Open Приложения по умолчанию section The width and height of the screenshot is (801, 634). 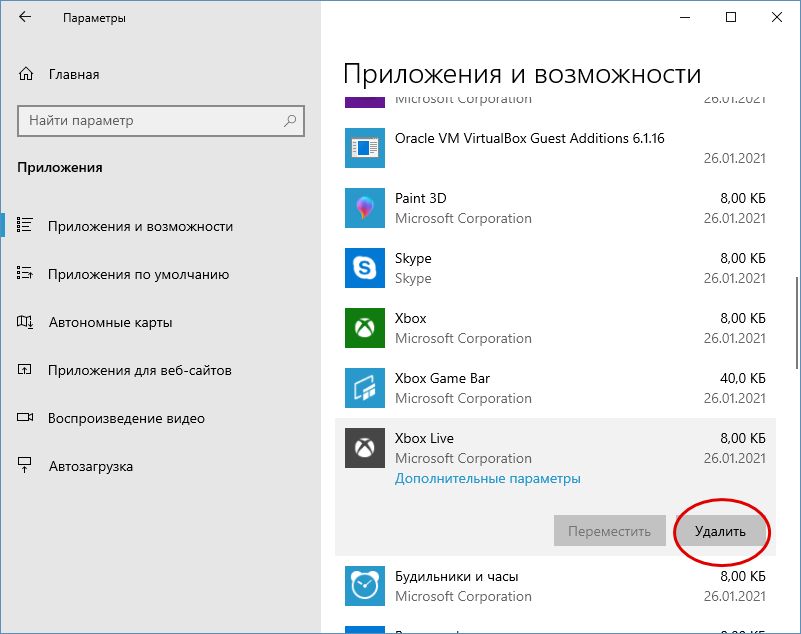point(138,274)
